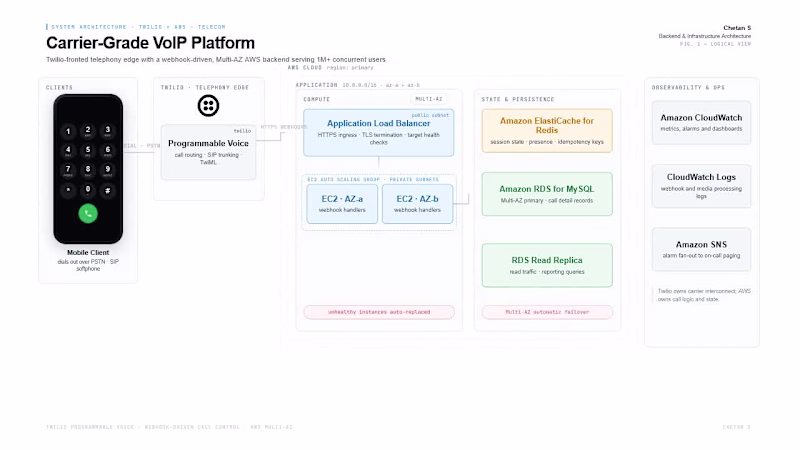Select the RDS Read Replica box
Image resolution: width=800 pixels, height=450 pixels.
547,265
